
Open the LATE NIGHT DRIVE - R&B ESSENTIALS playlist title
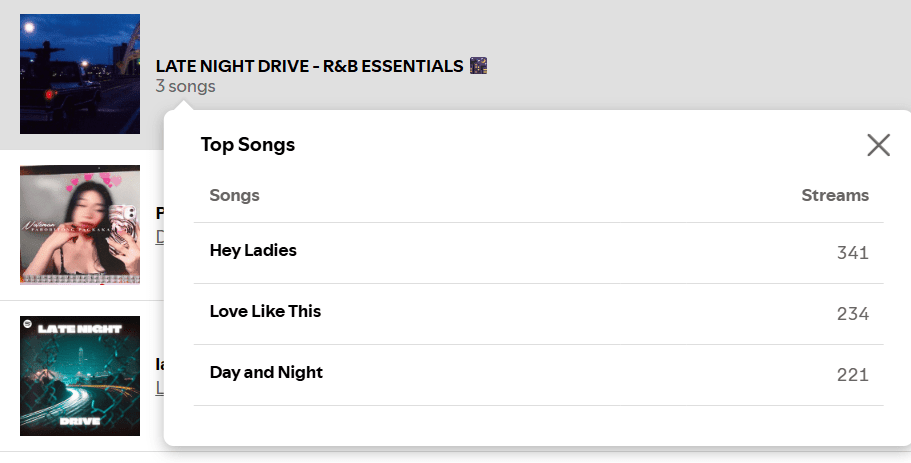(x=309, y=66)
